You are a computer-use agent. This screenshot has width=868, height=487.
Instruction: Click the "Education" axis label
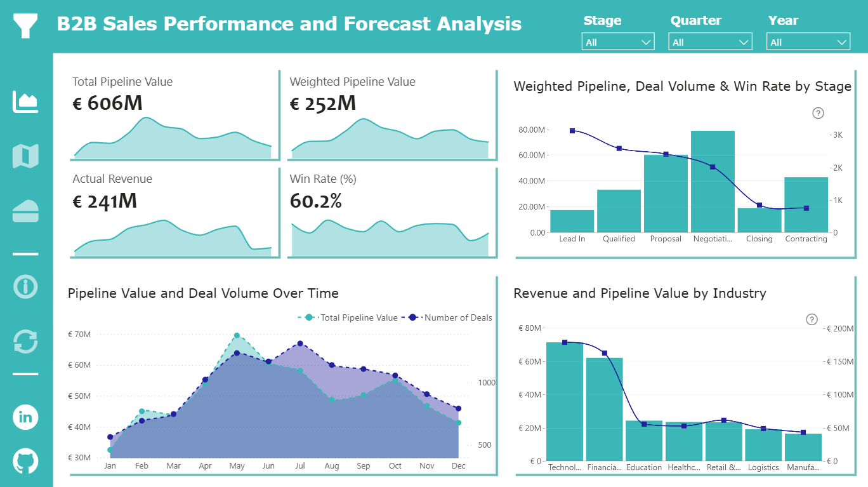pos(644,467)
